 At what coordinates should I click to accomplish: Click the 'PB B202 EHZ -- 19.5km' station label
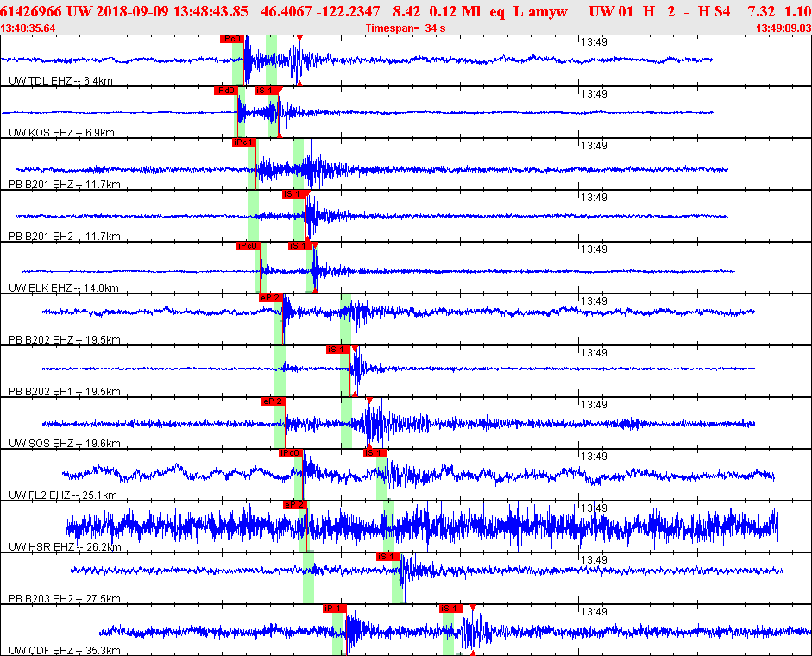65,340
